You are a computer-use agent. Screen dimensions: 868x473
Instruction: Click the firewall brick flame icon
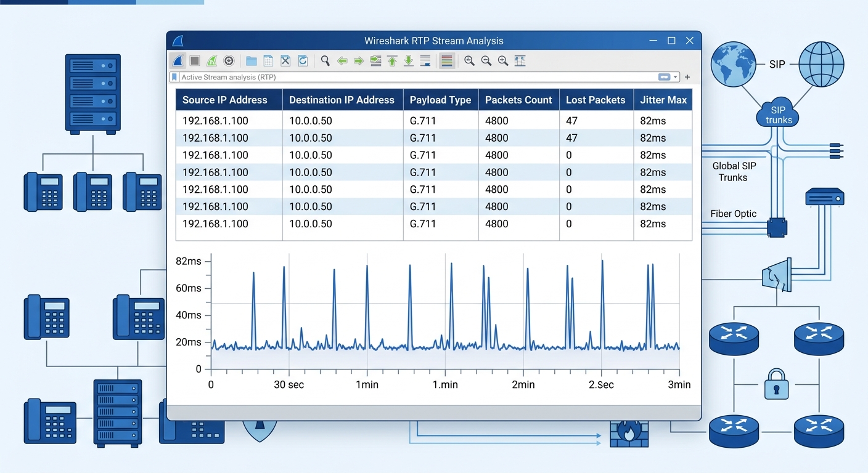pyautogui.click(x=629, y=434)
